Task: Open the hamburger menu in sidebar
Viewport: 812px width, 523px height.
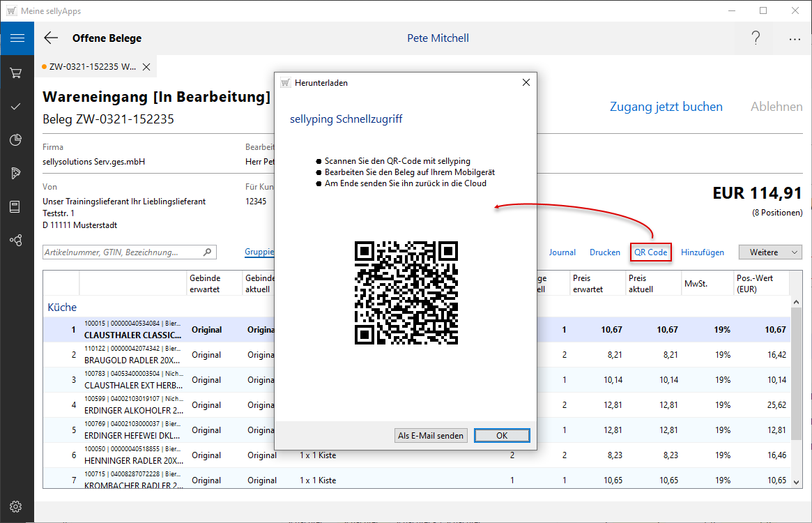Action: tap(17, 38)
